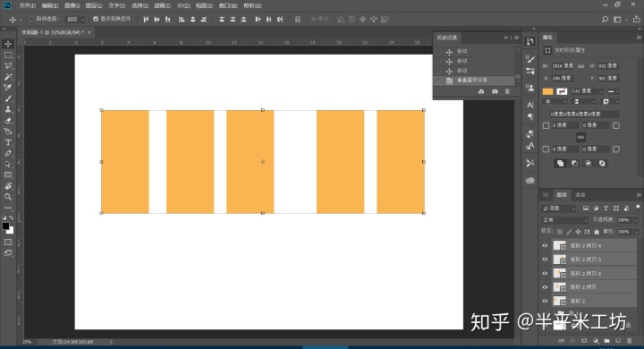Select the Rectangle shape tool
Image resolution: width=644 pixels, height=349 pixels.
pos(8,175)
